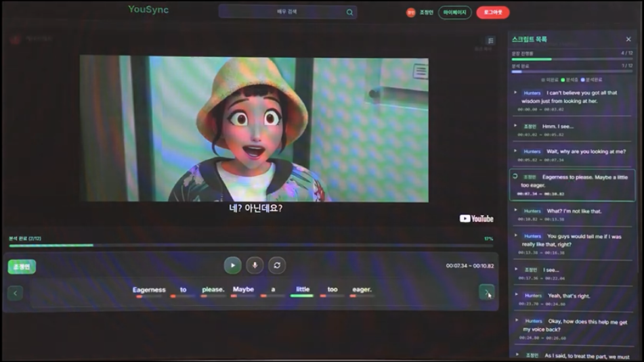Click the 분석 완료 progress bar in side panel
The height and width of the screenshot is (362, 644).
point(572,72)
